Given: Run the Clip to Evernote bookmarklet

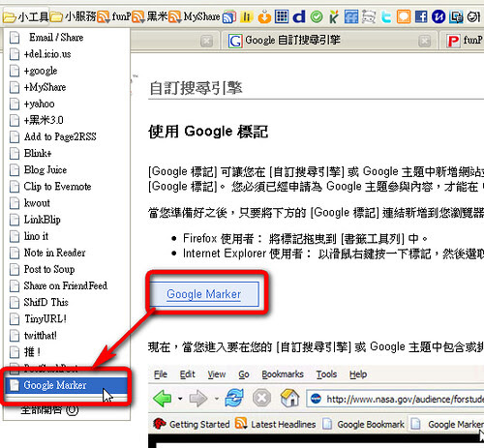Looking at the screenshot, I should coord(67,187).
